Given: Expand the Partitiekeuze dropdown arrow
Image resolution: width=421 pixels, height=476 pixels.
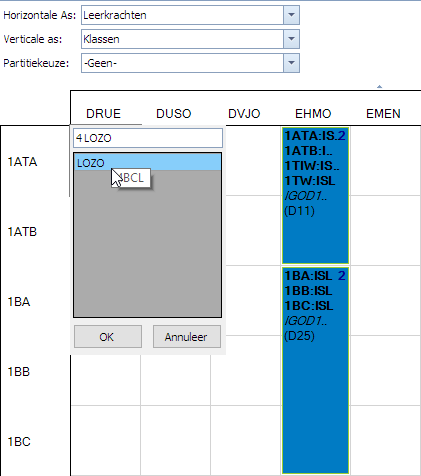Looking at the screenshot, I should click(291, 63).
